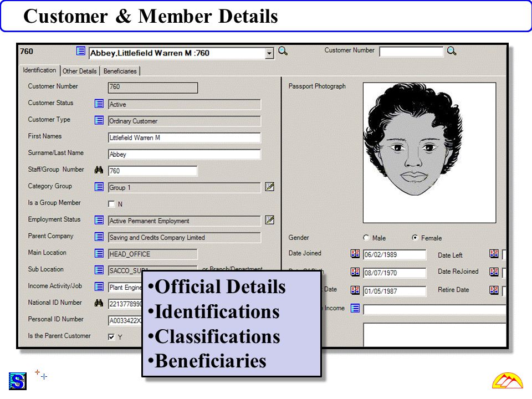Viewport: 532px width, 399px height.
Task: Open calendar picker for 01/05/1987 date
Action: (x=355, y=290)
